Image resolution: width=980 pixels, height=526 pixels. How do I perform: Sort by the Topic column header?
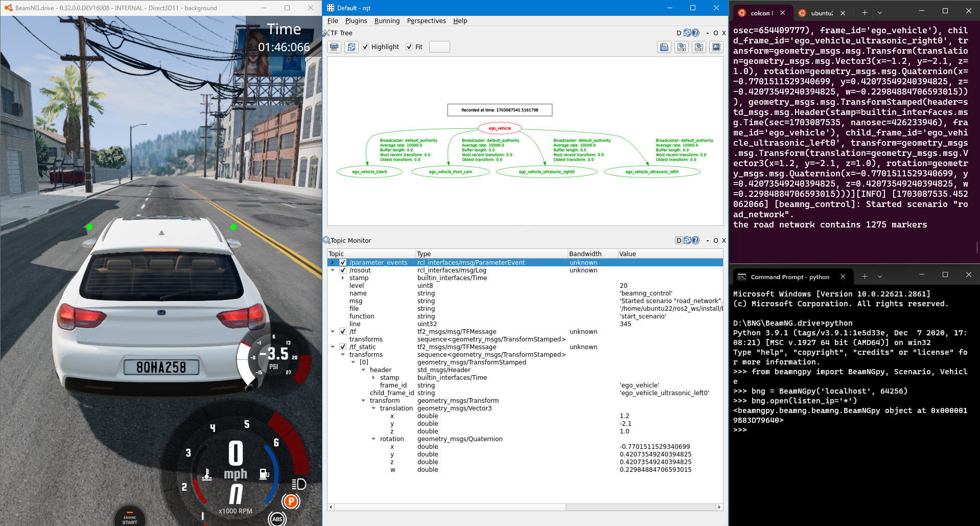(371, 254)
